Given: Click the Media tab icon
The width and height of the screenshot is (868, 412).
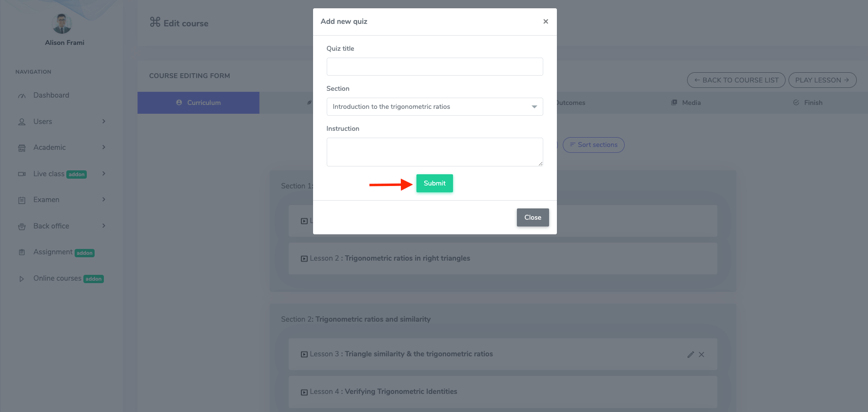Looking at the screenshot, I should (674, 103).
